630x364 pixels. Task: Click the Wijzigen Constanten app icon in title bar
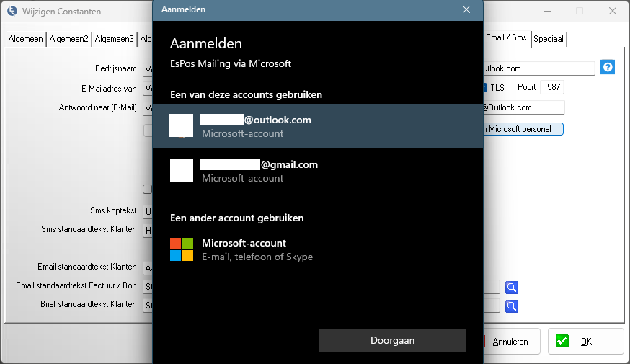[12, 11]
